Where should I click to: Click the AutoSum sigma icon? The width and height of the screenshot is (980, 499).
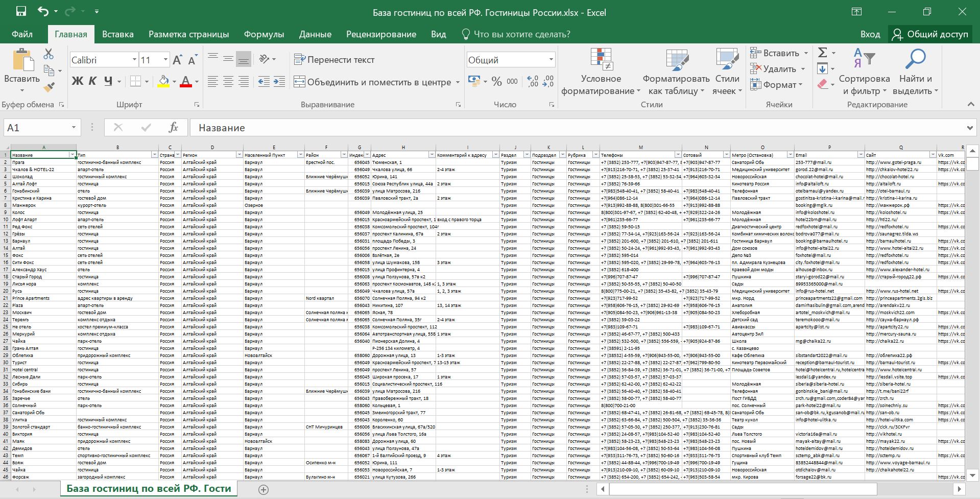click(x=822, y=53)
